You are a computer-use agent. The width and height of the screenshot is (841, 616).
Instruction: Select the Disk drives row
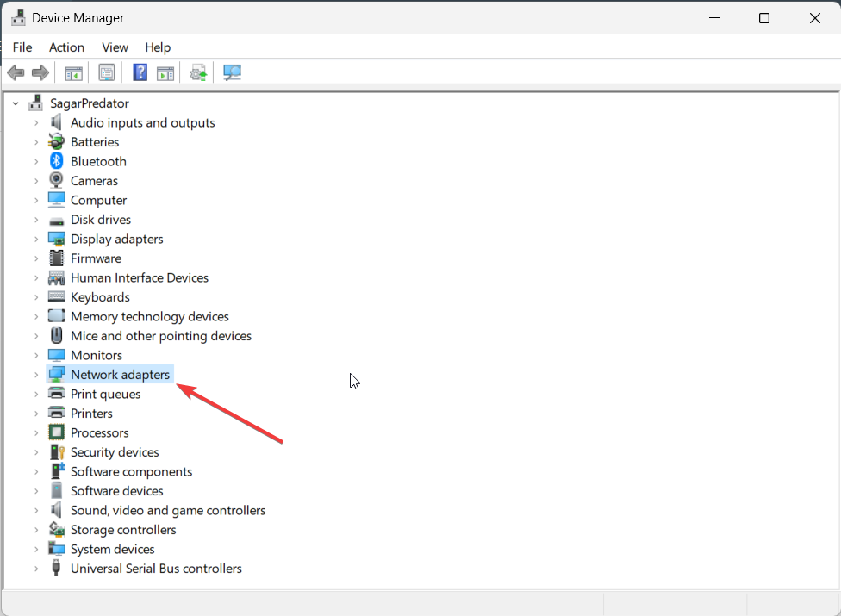point(101,220)
